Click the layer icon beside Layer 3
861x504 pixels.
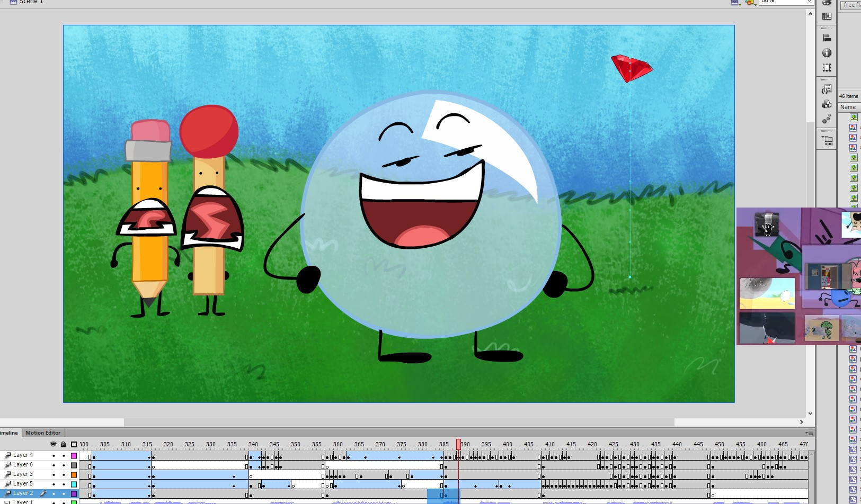point(7,474)
